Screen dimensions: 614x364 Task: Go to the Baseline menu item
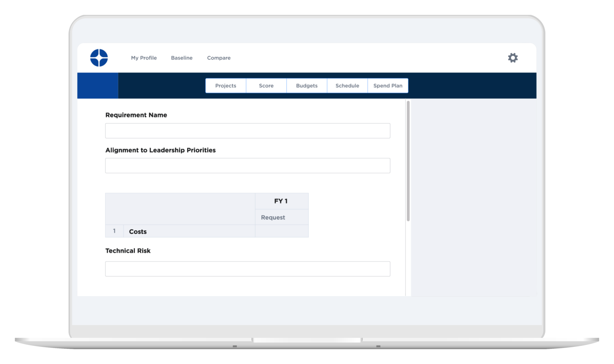tap(182, 58)
